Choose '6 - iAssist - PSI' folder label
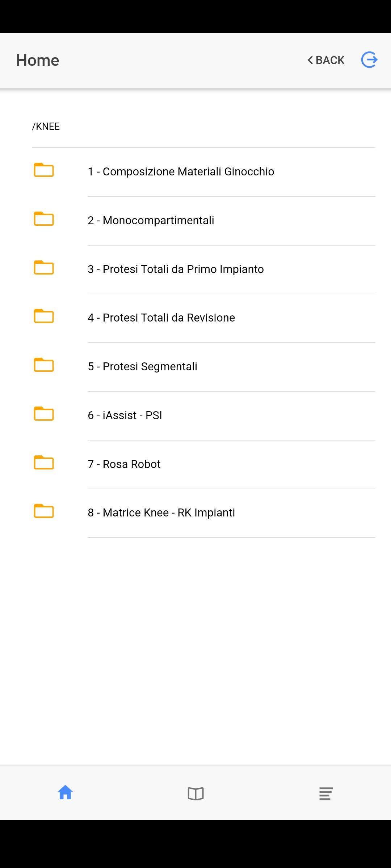 [125, 415]
